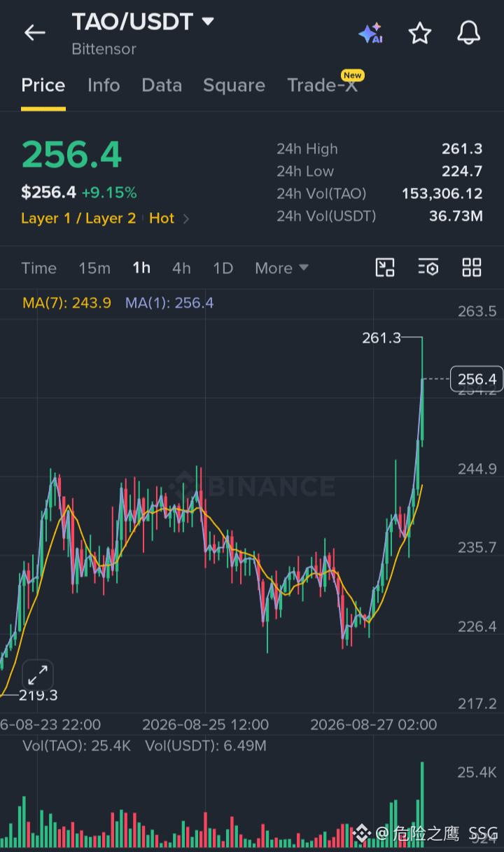This screenshot has width=504, height=852.
Task: Switch to the Square tab
Action: 234,85
